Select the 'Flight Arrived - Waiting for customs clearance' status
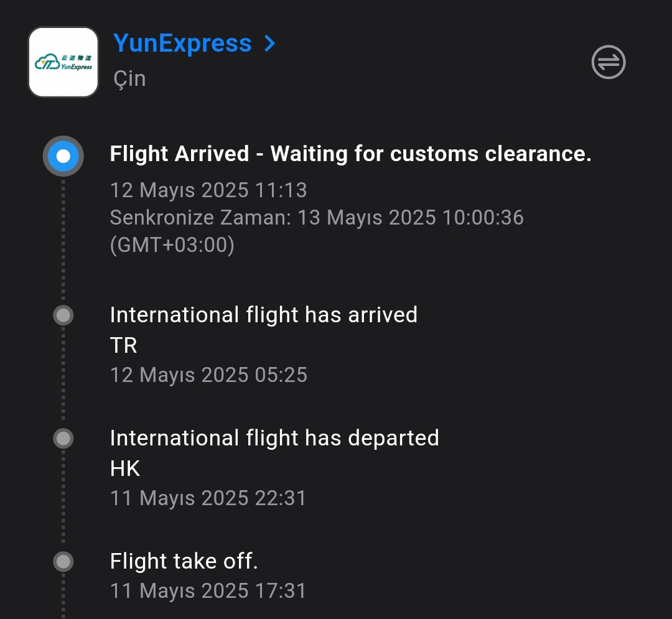The image size is (672, 619). tap(350, 154)
